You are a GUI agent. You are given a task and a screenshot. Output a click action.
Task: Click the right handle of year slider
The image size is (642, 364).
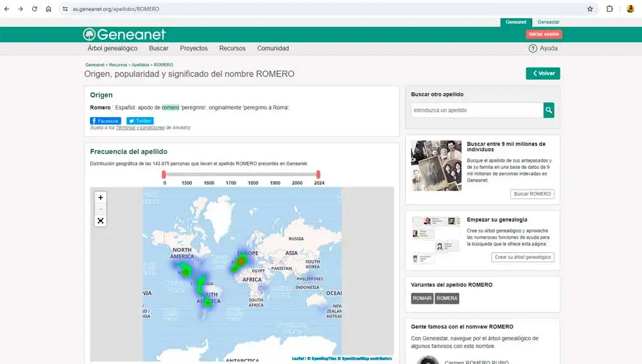(x=318, y=174)
